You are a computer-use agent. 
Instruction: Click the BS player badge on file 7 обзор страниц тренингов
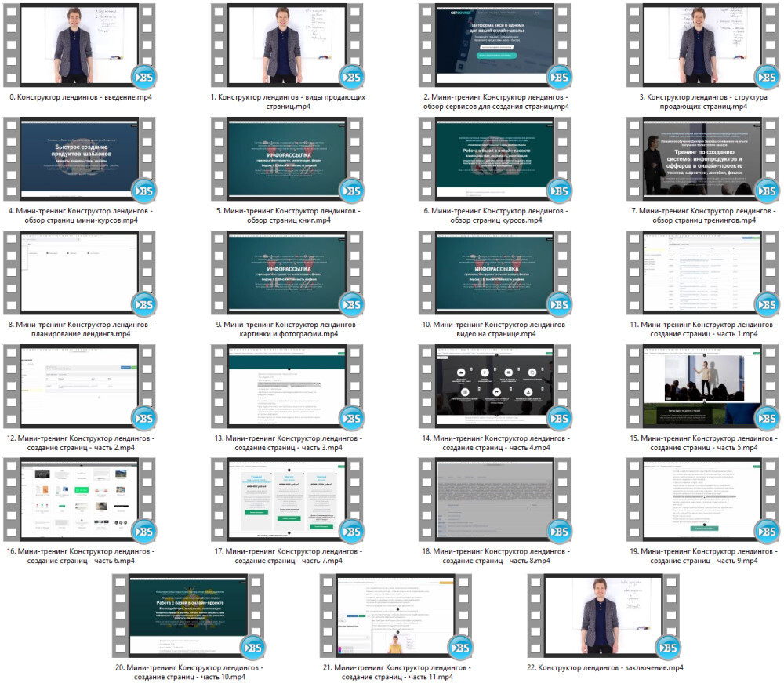click(x=767, y=191)
